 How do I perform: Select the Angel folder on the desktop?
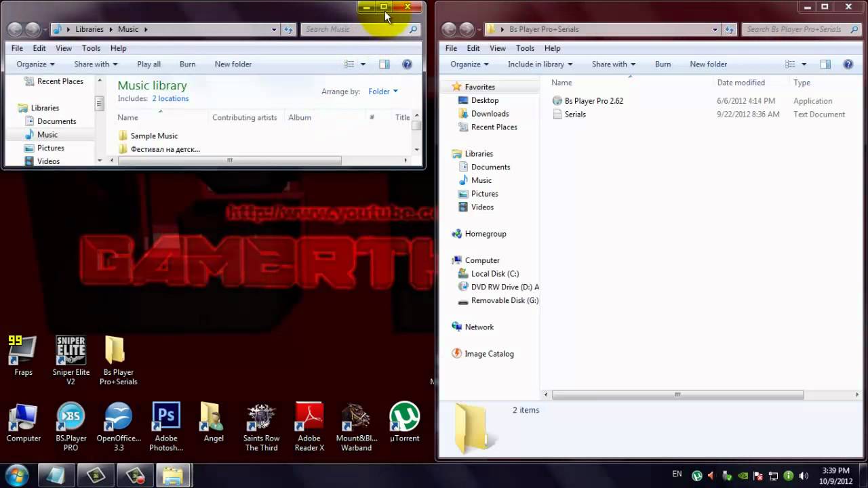(x=214, y=423)
